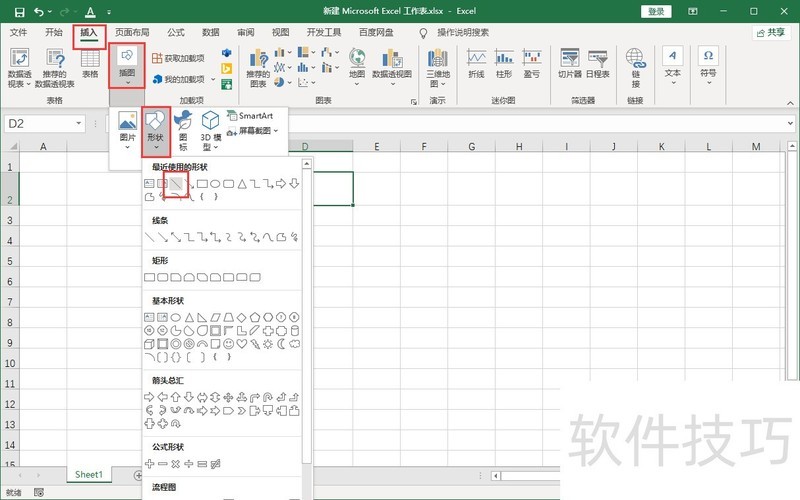This screenshot has height=500, width=800.
Task: Select the straight Line shape in recent shapes
Action: click(x=176, y=184)
